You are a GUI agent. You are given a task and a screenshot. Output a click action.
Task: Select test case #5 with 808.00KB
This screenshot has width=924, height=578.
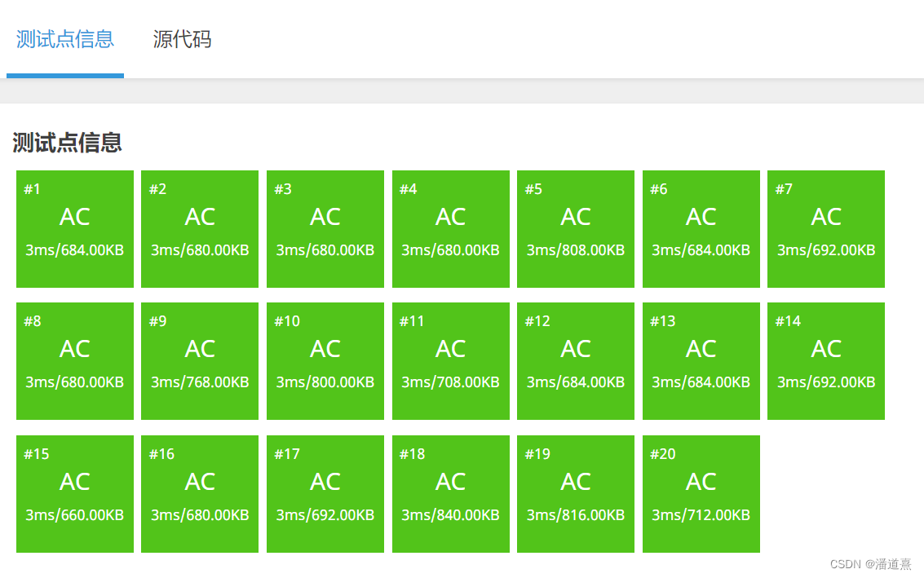tap(576, 229)
